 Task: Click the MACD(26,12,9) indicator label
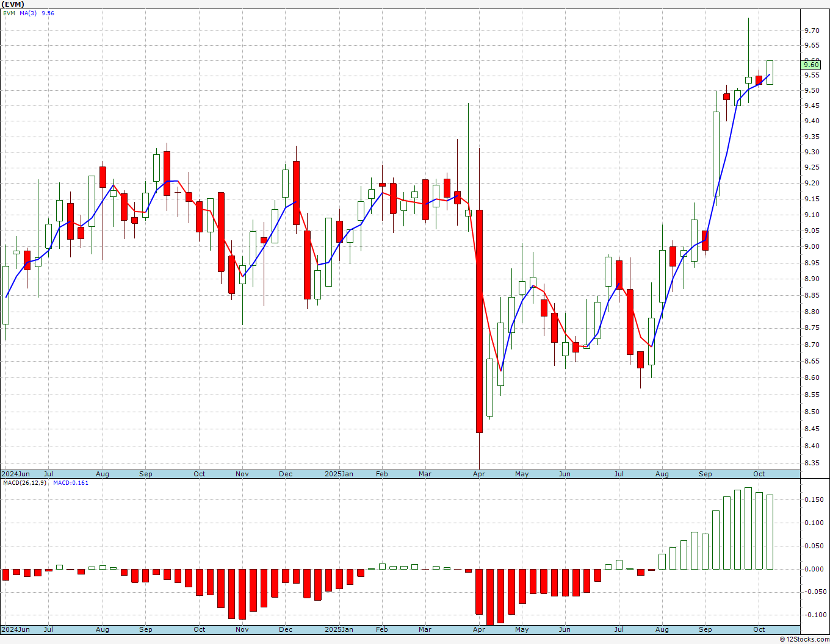(24, 482)
